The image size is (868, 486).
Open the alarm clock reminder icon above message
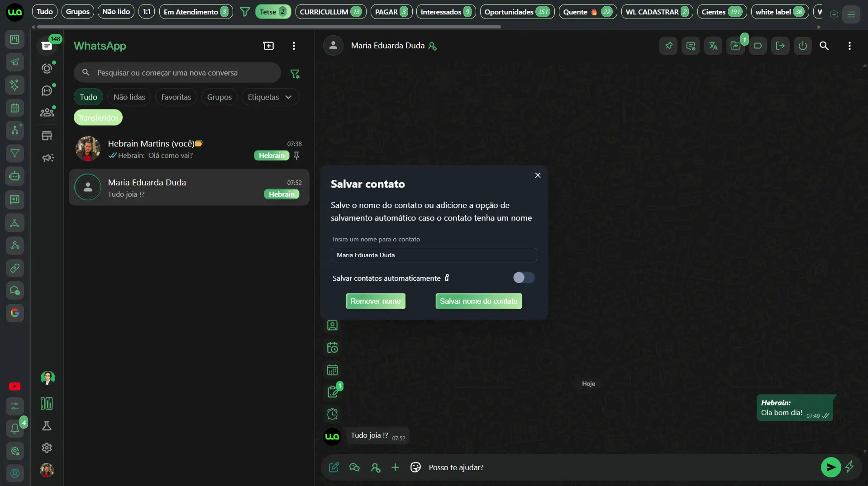pos(333,414)
